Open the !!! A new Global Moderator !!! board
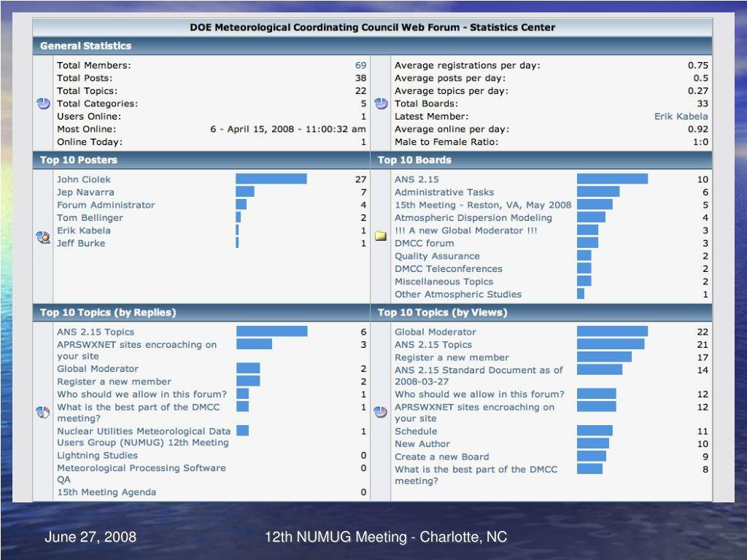The width and height of the screenshot is (747, 560). (x=466, y=230)
